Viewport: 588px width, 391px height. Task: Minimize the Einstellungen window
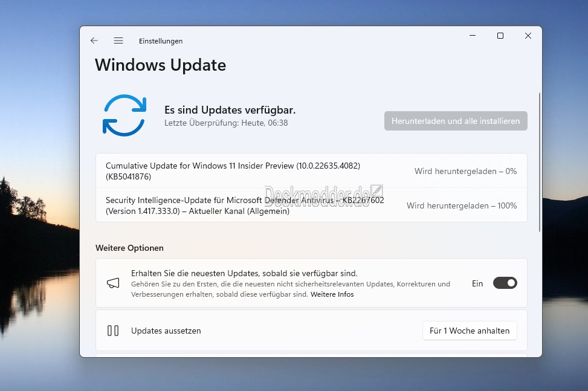473,36
